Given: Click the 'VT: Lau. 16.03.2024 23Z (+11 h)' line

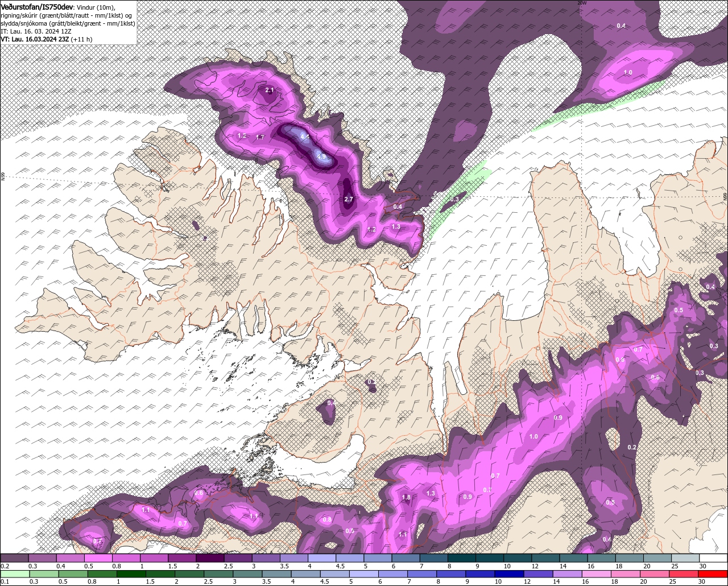Looking at the screenshot, I should pos(47,39).
